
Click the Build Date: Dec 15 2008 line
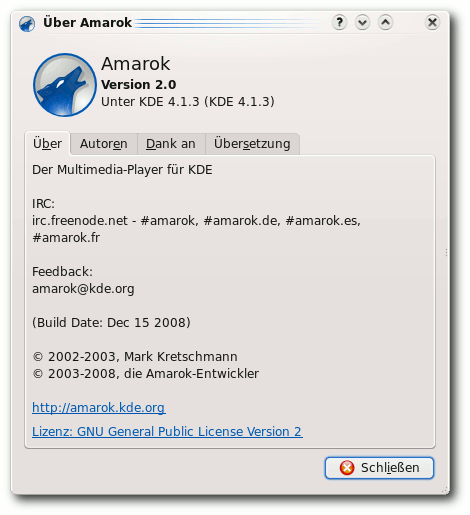click(x=111, y=323)
